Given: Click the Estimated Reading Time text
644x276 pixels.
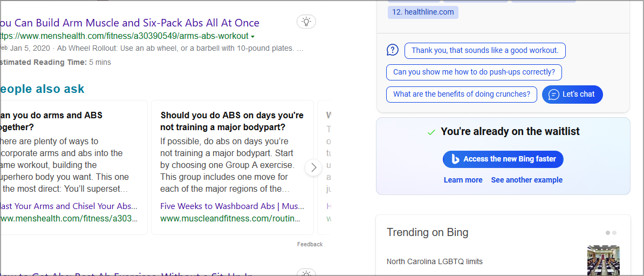Looking at the screenshot, I should pyautogui.click(x=56, y=63).
